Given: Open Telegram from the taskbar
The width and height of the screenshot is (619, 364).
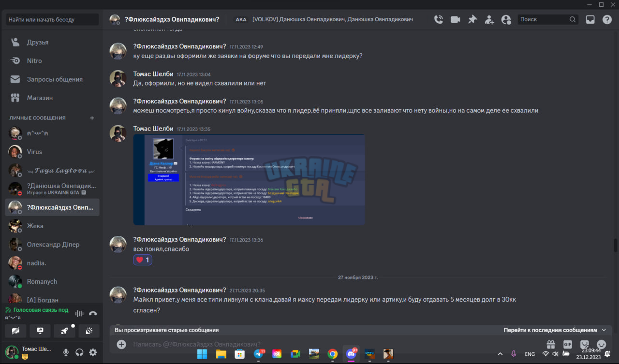Looking at the screenshot, I should click(x=258, y=354).
